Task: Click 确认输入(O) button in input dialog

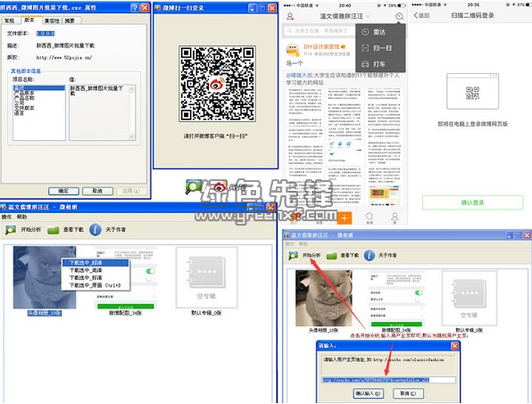Action: pyautogui.click(x=368, y=393)
